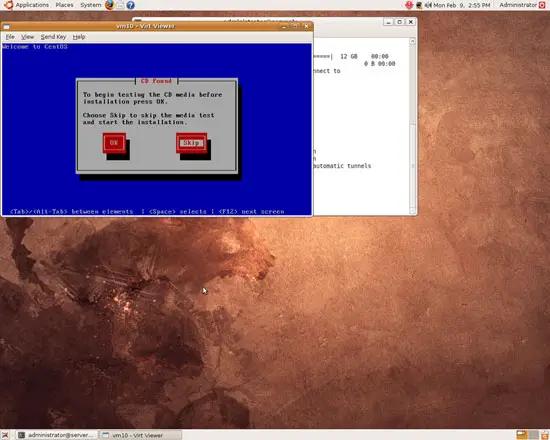The height and width of the screenshot is (440, 550).
Task: Click the red update notifier tray icon
Action: click(409, 5)
